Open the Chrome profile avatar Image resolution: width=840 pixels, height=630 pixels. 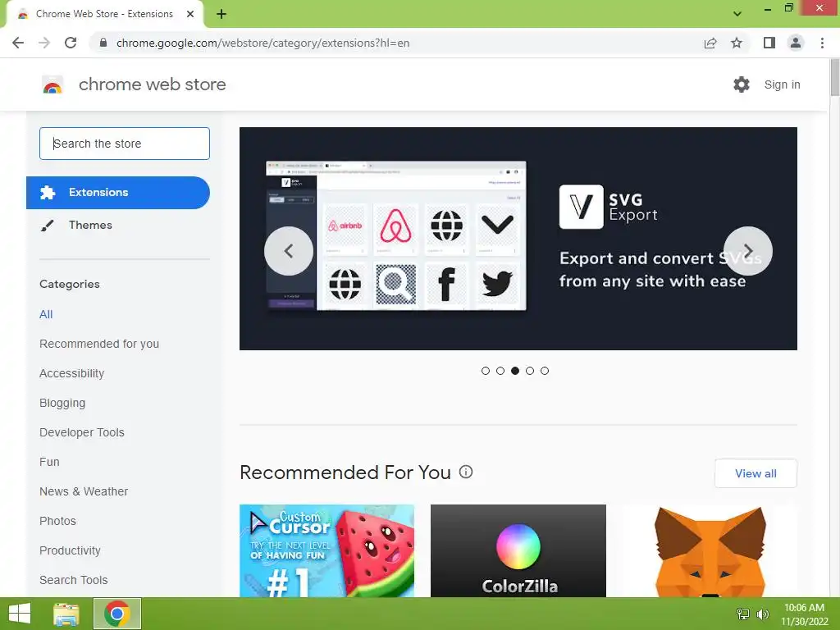(796, 43)
